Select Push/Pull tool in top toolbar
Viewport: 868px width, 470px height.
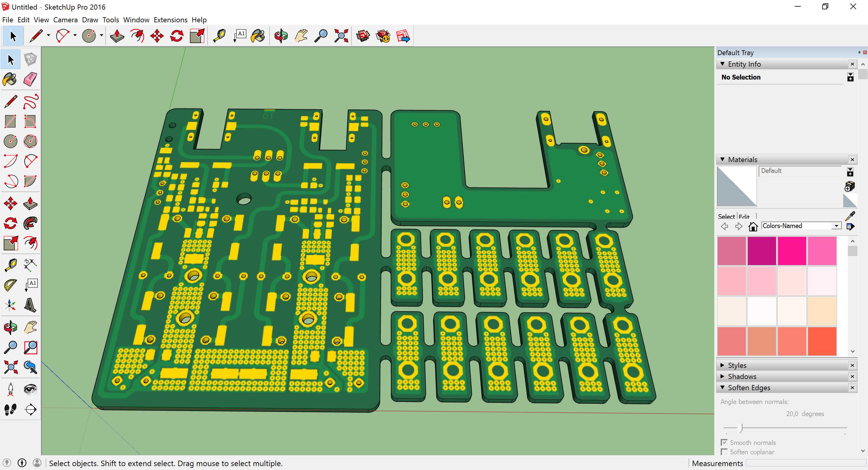[x=117, y=36]
